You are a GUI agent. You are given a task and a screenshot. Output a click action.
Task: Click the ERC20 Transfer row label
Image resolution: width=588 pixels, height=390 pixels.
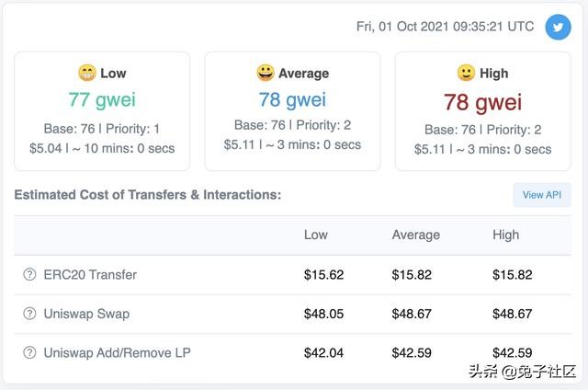pyautogui.click(x=90, y=274)
